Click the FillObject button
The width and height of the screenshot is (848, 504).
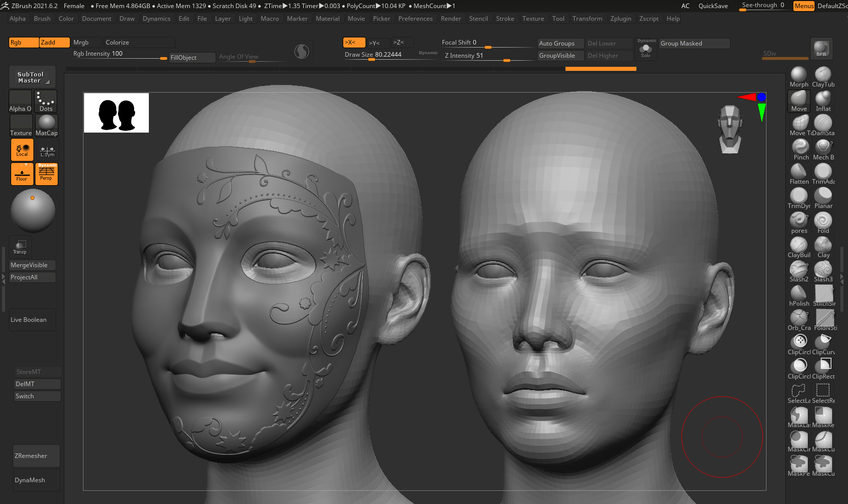192,58
